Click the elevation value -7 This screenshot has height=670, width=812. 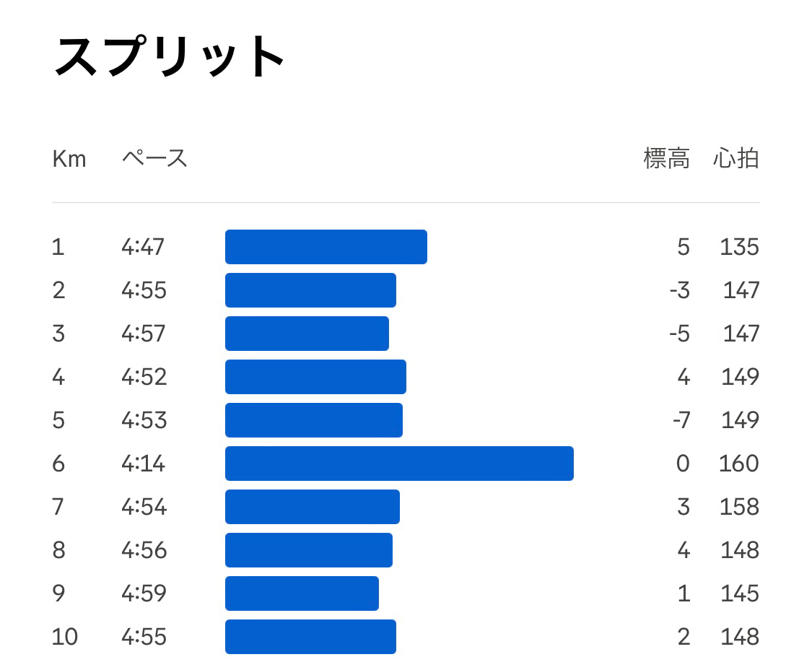681,419
